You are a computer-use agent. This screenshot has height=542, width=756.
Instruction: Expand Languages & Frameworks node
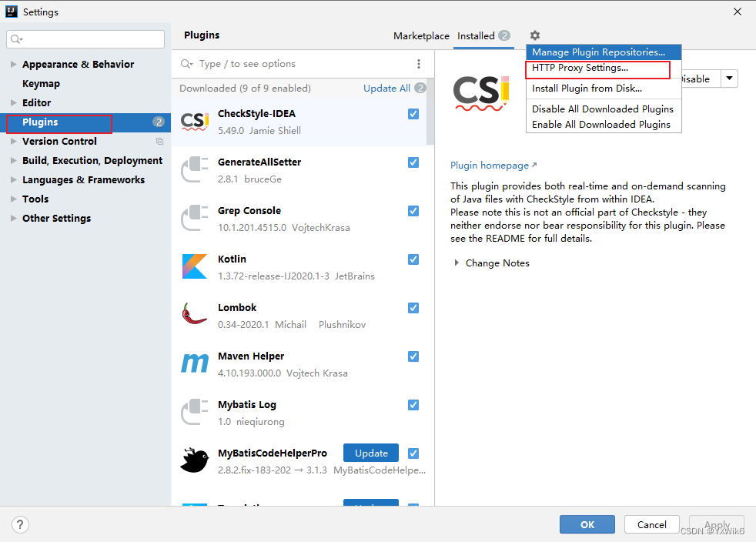14,180
